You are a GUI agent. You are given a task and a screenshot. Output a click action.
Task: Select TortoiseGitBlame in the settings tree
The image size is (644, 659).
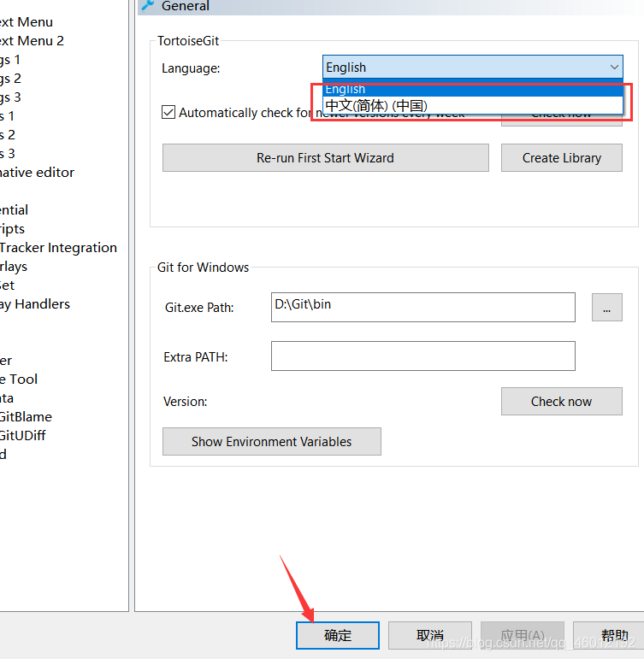tap(26, 416)
